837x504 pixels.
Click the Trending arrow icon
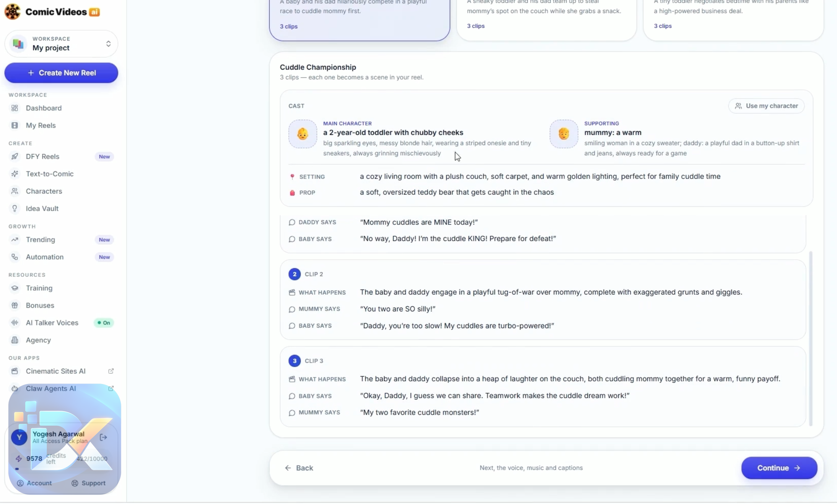(x=15, y=239)
